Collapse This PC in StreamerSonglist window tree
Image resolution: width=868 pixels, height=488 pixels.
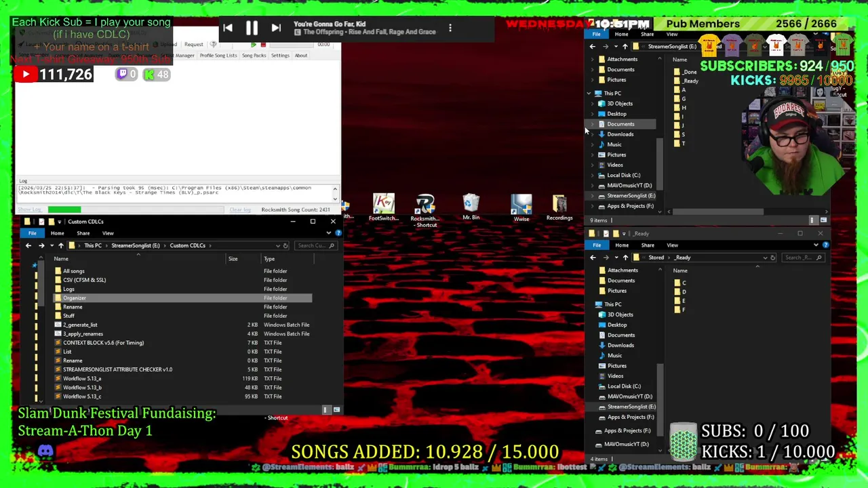pyautogui.click(x=589, y=94)
